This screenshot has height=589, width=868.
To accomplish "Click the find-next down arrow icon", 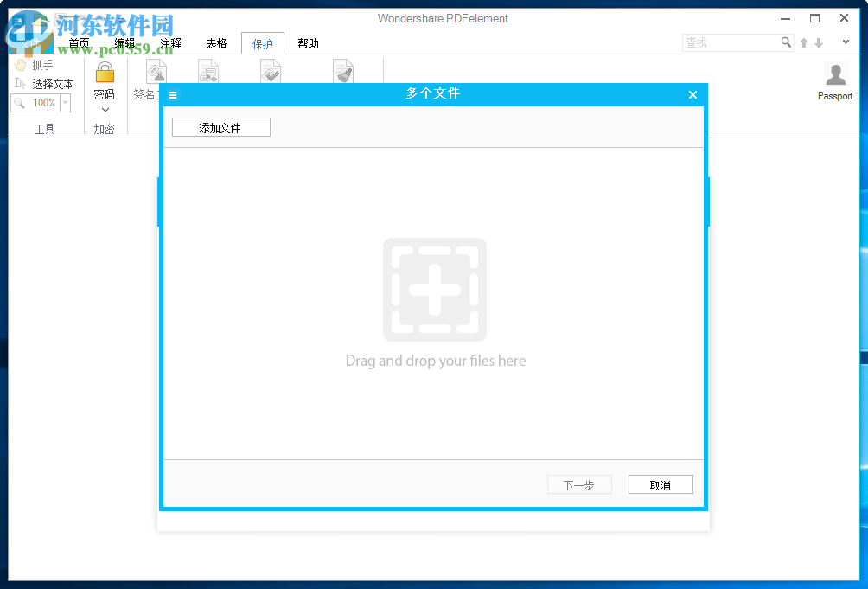I will pos(817,42).
